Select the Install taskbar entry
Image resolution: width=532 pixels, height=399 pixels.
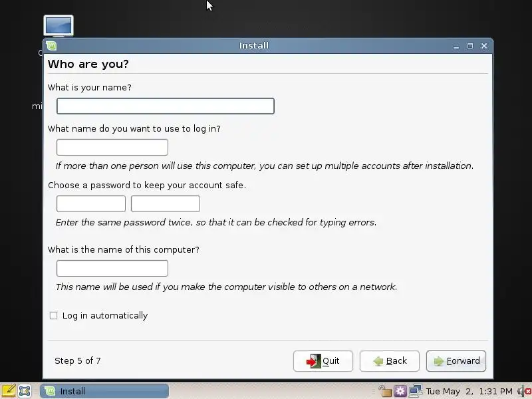[x=104, y=391]
